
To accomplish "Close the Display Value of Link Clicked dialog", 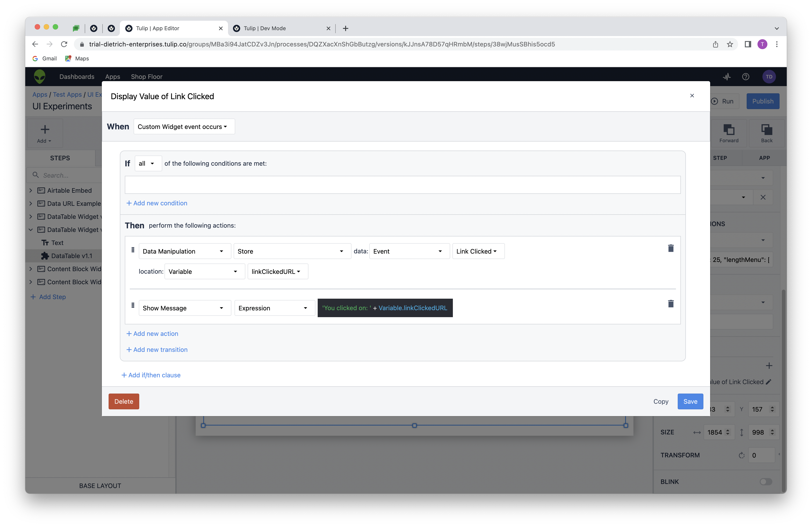I will (692, 96).
